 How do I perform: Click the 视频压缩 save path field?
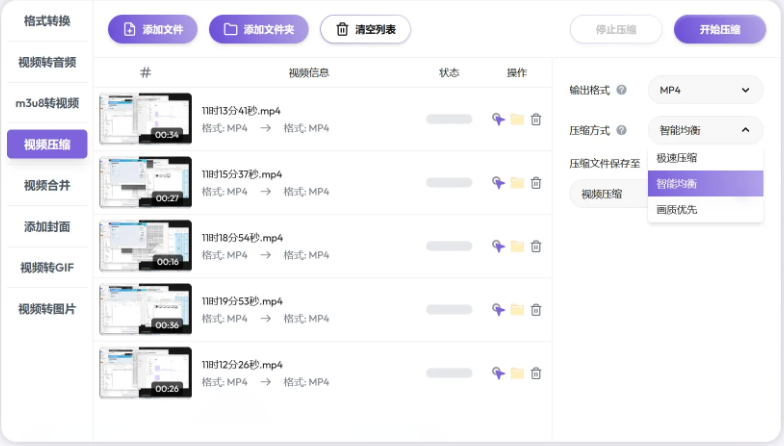click(608, 194)
